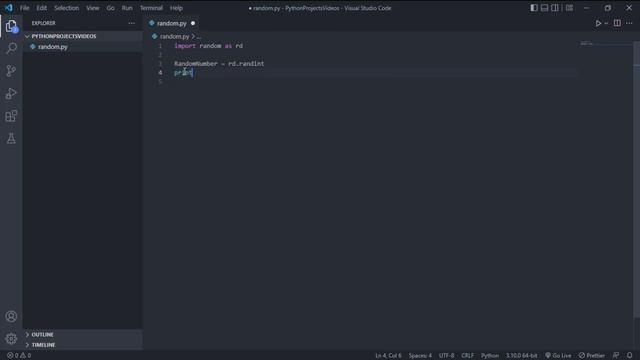The image size is (640, 360).
Task: Toggle the secondary side bar layout icon
Action: [555, 8]
